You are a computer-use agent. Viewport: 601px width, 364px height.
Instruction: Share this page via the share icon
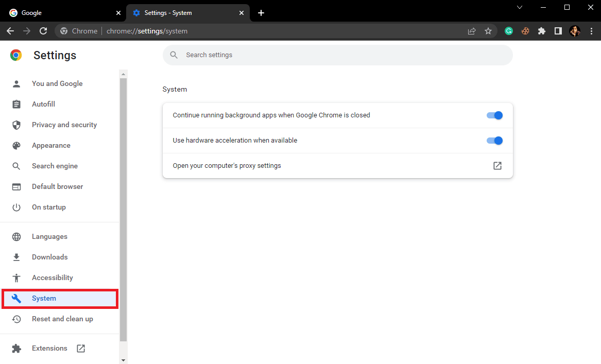click(472, 31)
